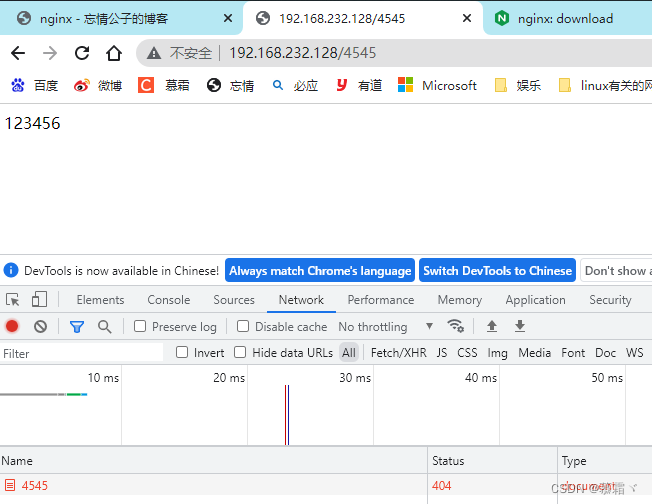Click the DevTools info icon in notification bar
652x504 pixels.
pyautogui.click(x=11, y=270)
